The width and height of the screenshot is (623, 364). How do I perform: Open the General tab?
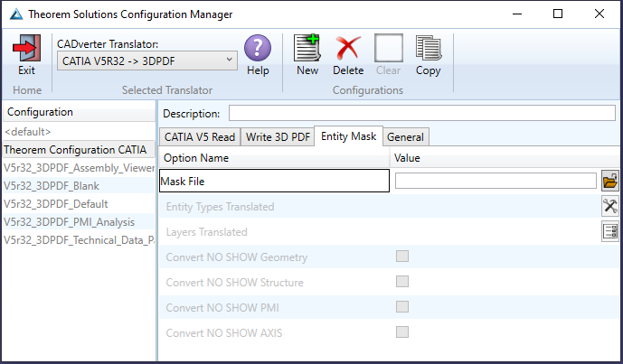(405, 137)
